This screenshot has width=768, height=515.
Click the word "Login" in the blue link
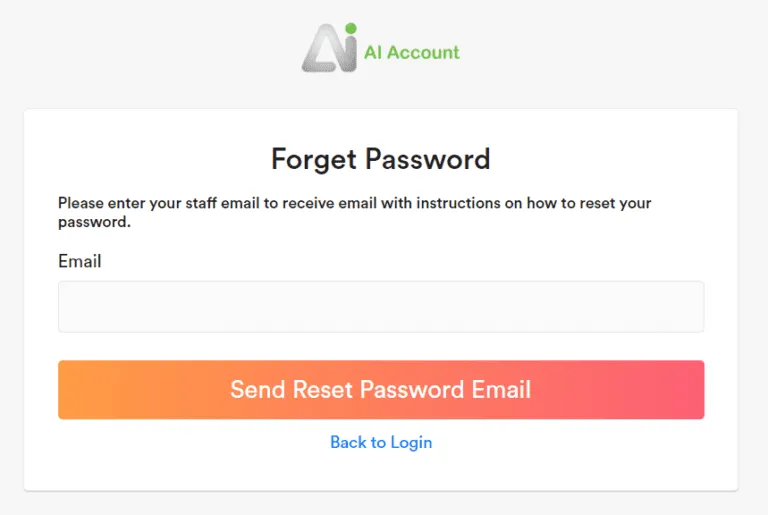point(411,442)
